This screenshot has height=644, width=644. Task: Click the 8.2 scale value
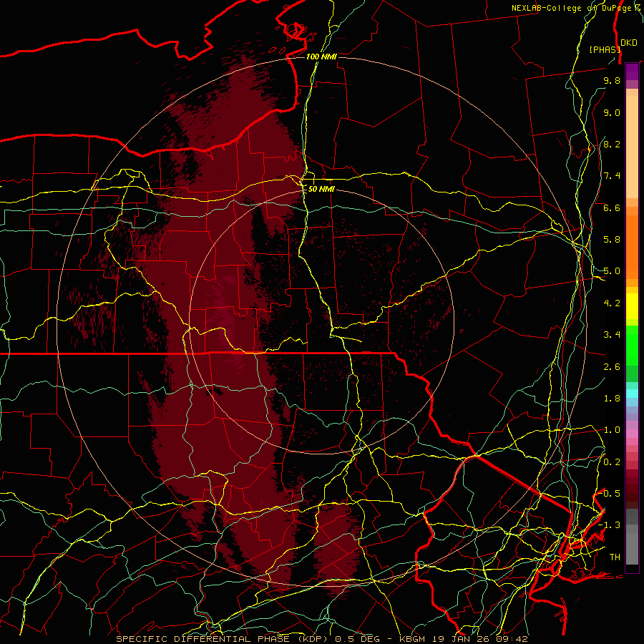point(612,144)
